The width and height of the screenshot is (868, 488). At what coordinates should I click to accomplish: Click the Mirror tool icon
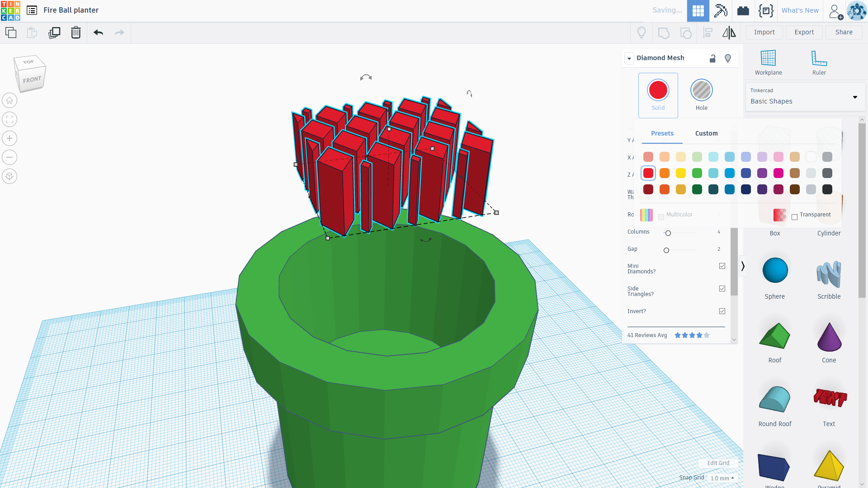[x=729, y=33]
